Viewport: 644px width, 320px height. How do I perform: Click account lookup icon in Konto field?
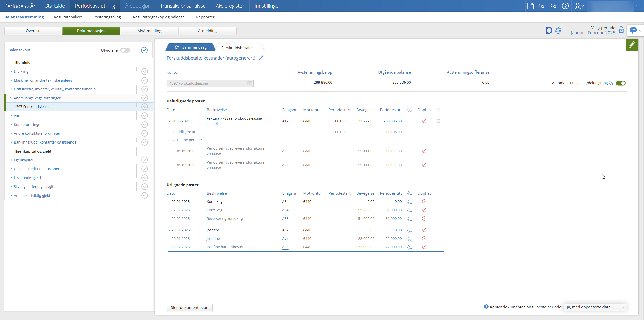249,83
